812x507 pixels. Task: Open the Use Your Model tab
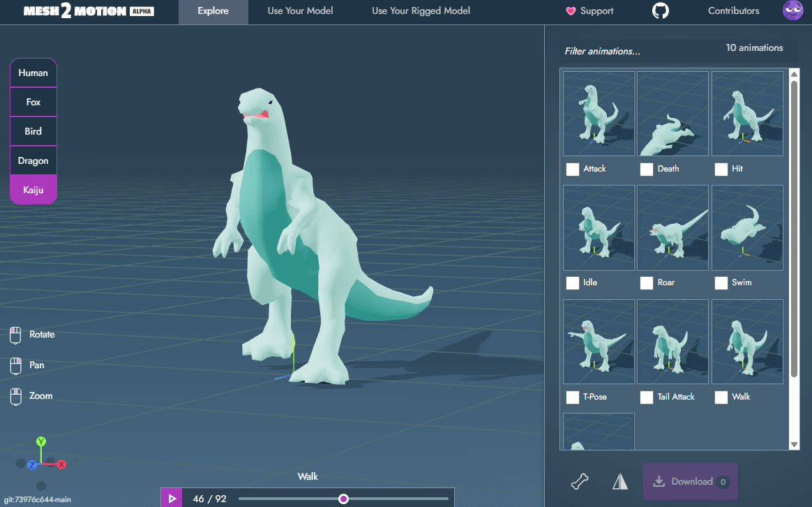(301, 11)
